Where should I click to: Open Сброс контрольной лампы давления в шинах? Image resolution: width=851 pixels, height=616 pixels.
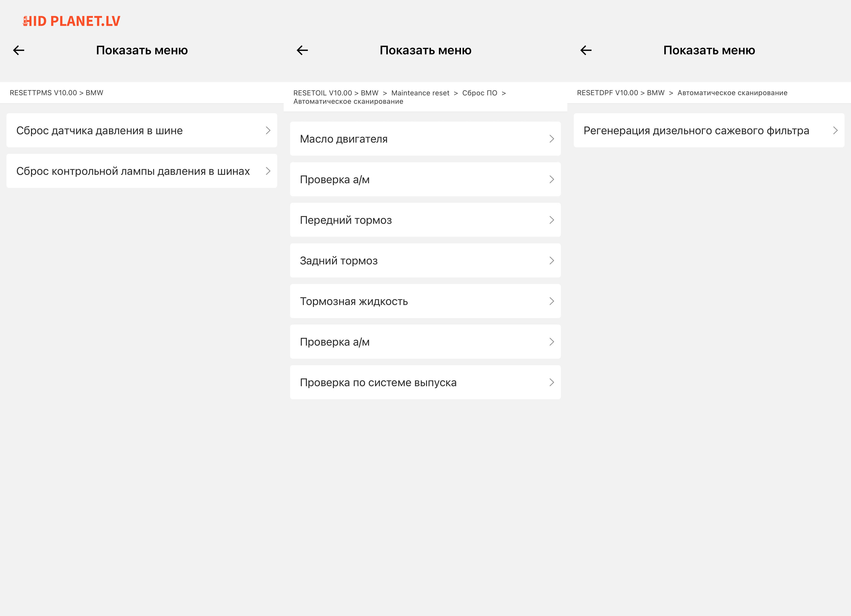click(x=141, y=171)
